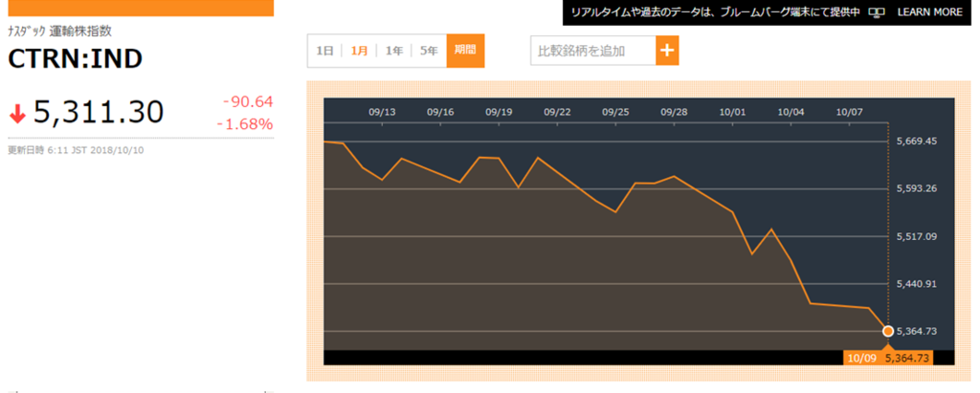Click the 09/16 date axis label

pos(440,113)
